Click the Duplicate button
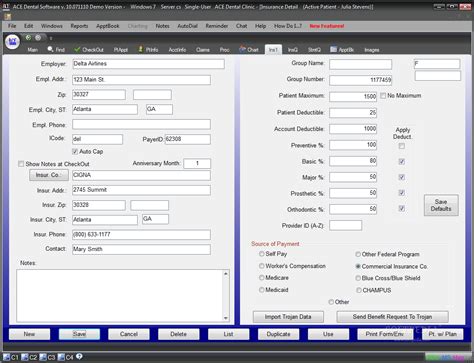 278,334
